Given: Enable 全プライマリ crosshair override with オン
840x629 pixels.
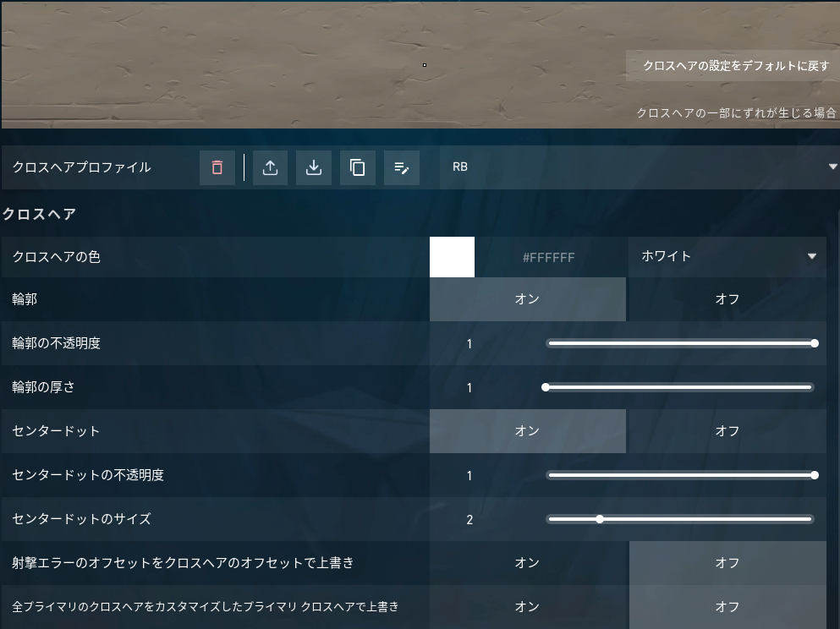Looking at the screenshot, I should (x=527, y=607).
